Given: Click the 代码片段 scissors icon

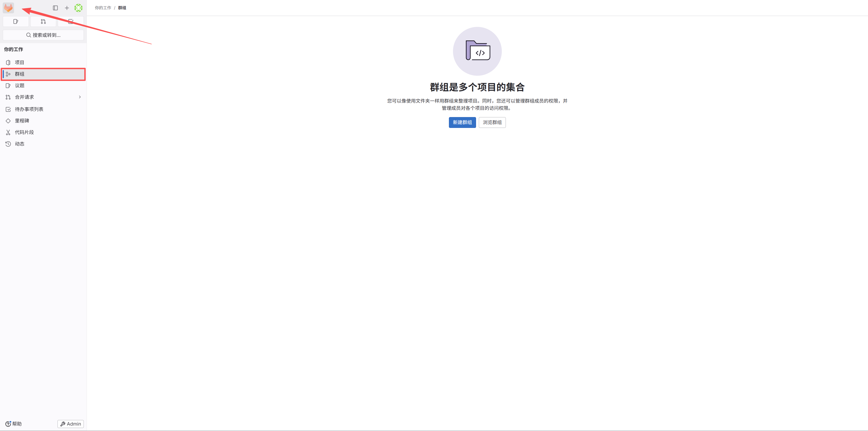Looking at the screenshot, I should (8, 132).
